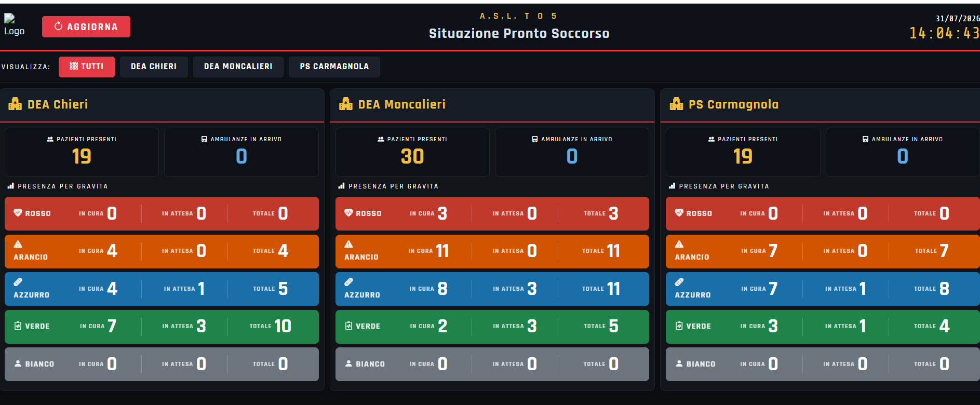Filter by PS CARMAGNOLA
The width and height of the screenshot is (980, 405).
pyautogui.click(x=334, y=66)
